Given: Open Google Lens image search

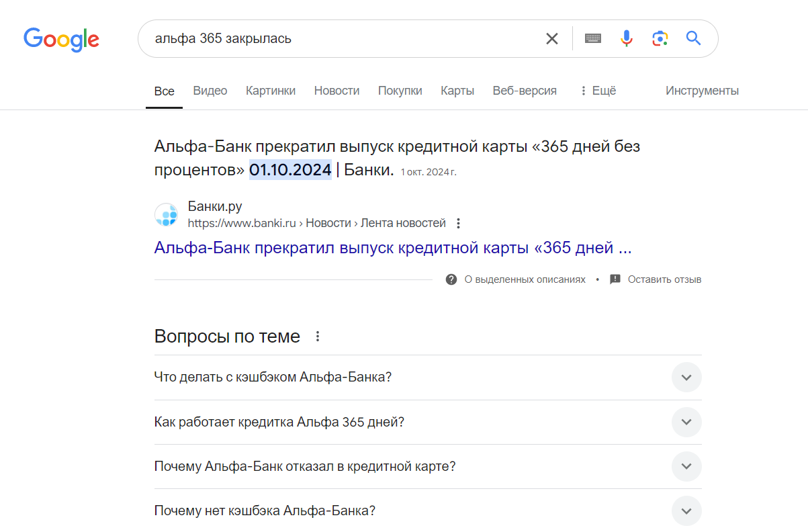Looking at the screenshot, I should click(660, 39).
